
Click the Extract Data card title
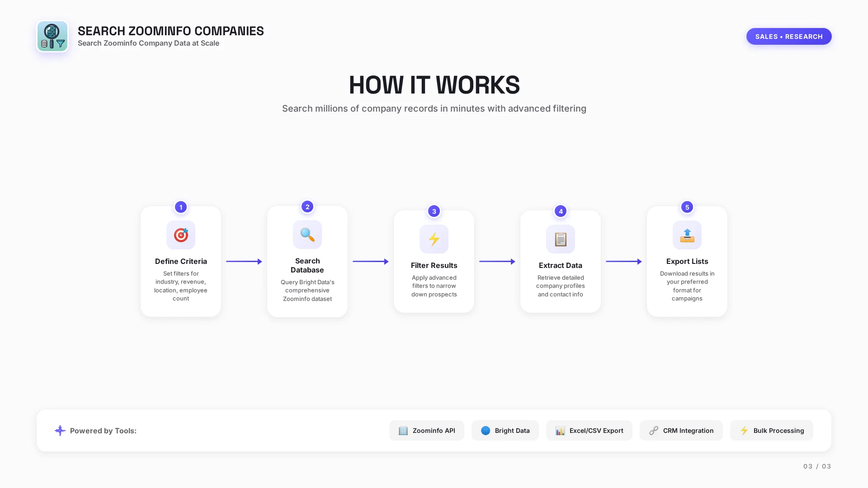point(561,265)
